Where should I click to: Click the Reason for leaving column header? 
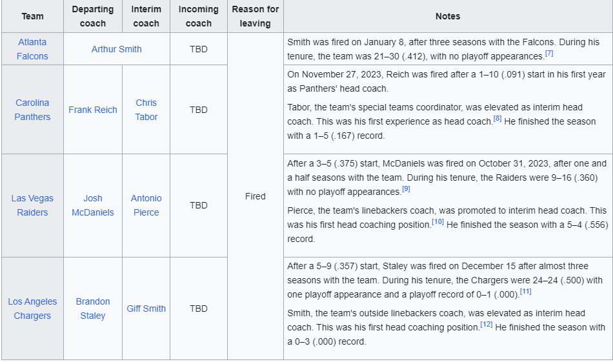[x=256, y=16]
